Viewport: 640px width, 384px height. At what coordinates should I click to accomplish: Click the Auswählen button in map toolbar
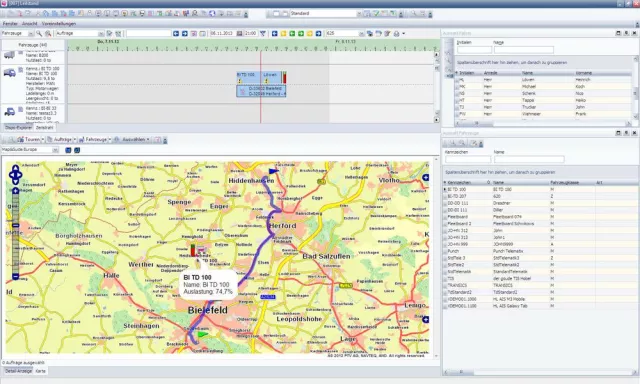click(130, 140)
